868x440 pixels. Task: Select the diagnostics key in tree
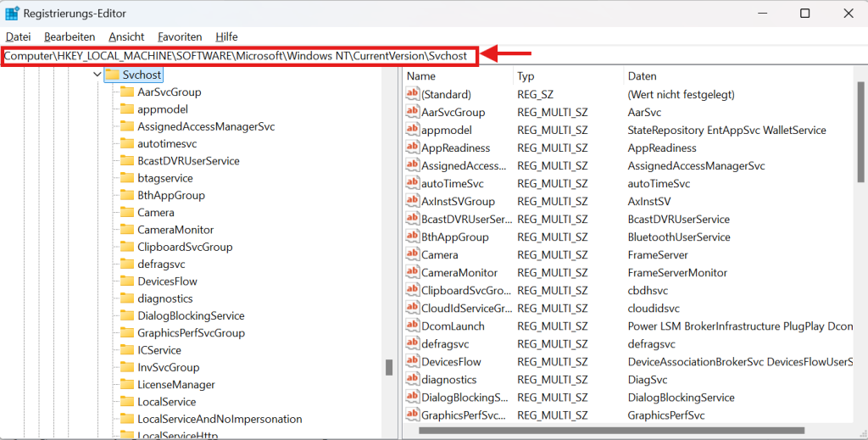(x=165, y=298)
